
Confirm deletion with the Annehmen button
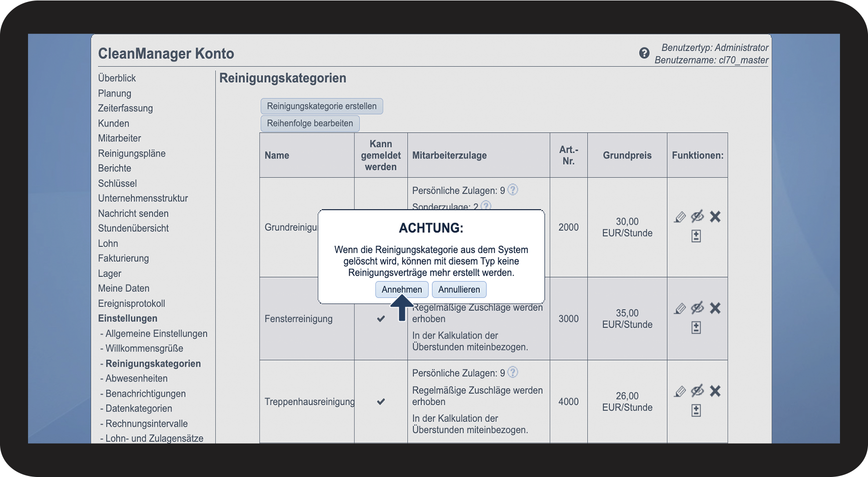point(402,289)
